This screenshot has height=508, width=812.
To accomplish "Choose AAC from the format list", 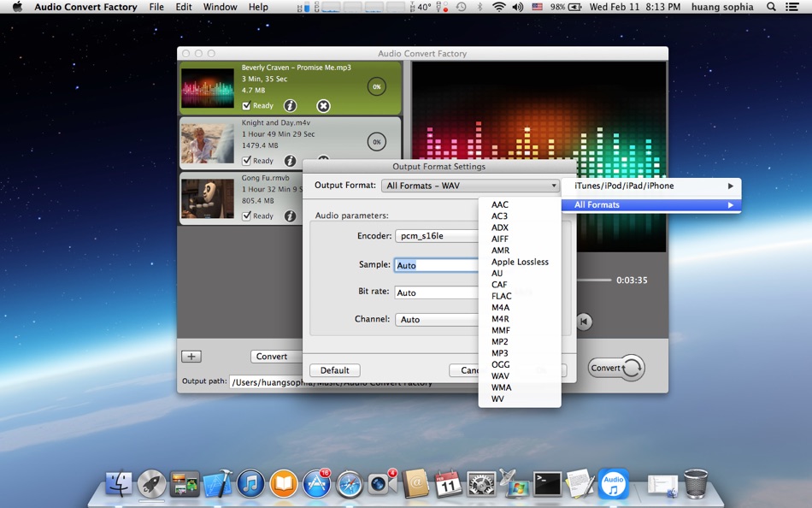I will [520, 204].
